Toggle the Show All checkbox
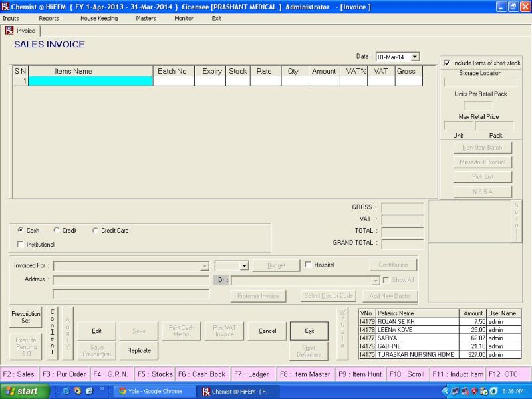The height and width of the screenshot is (399, 532). pyautogui.click(x=386, y=280)
